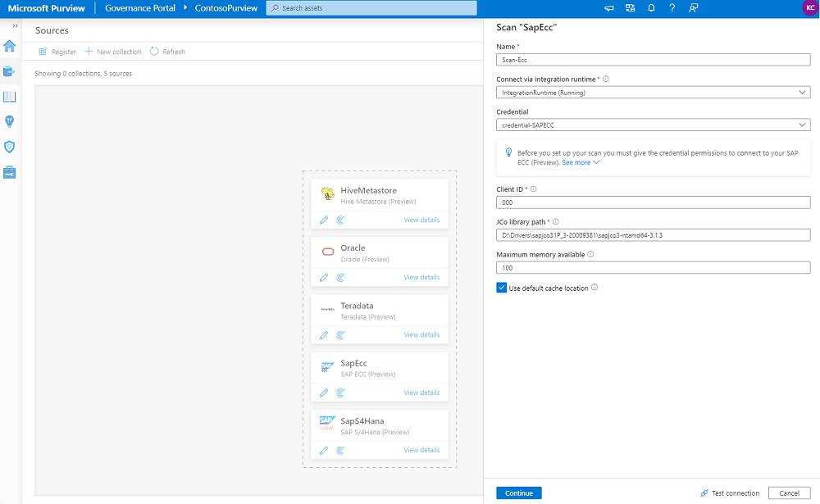
Task: Click the Test connection link
Action: tap(730, 493)
